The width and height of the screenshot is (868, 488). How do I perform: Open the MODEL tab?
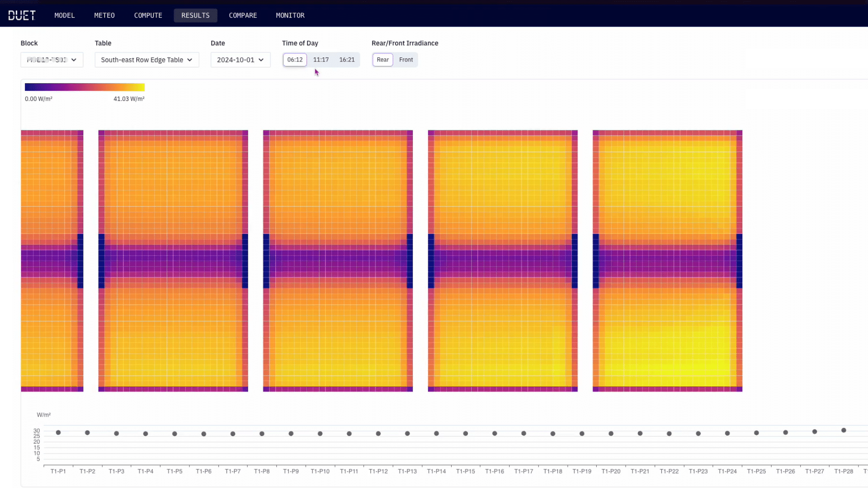(64, 15)
